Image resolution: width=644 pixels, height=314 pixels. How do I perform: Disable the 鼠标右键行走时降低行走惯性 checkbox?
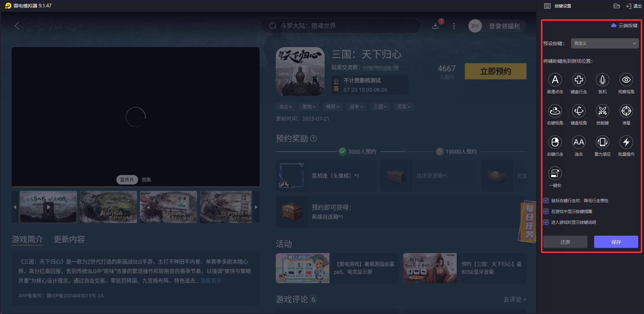[x=546, y=200]
